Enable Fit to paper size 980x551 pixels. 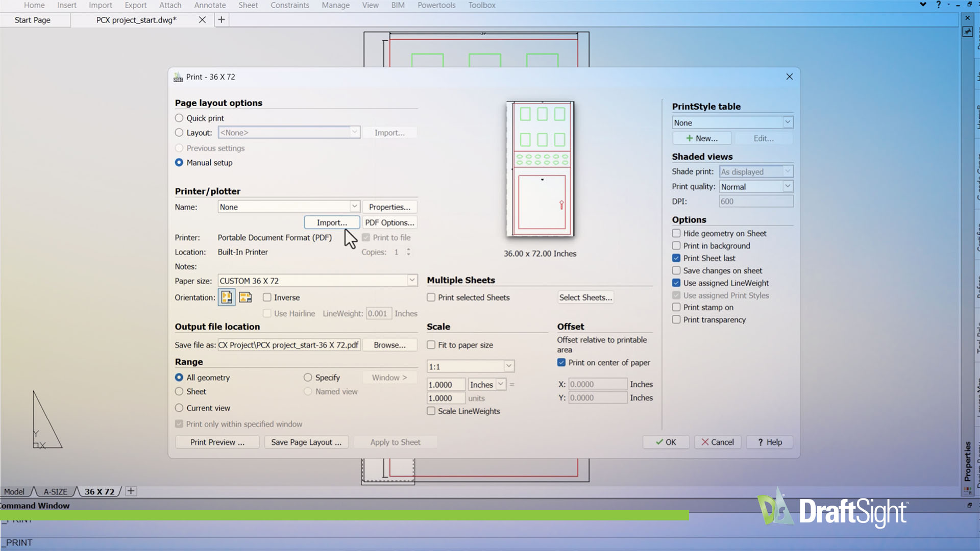coord(431,345)
